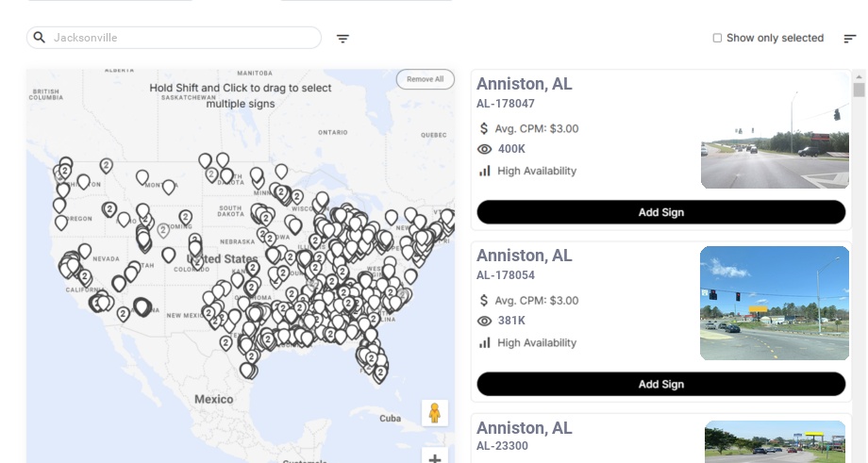Click the dollar icon for AL-178047
Image resolution: width=868 pixels, height=463 pixels.
tap(484, 128)
